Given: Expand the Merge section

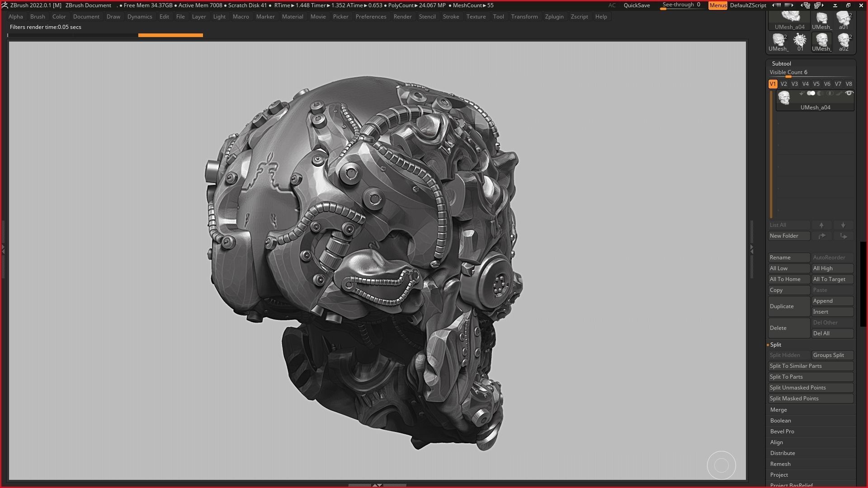Looking at the screenshot, I should point(778,410).
